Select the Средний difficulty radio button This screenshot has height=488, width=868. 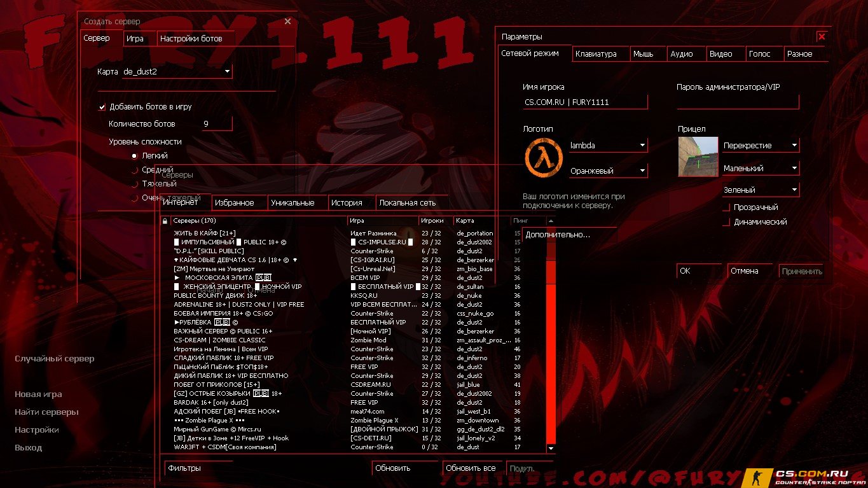coord(134,170)
